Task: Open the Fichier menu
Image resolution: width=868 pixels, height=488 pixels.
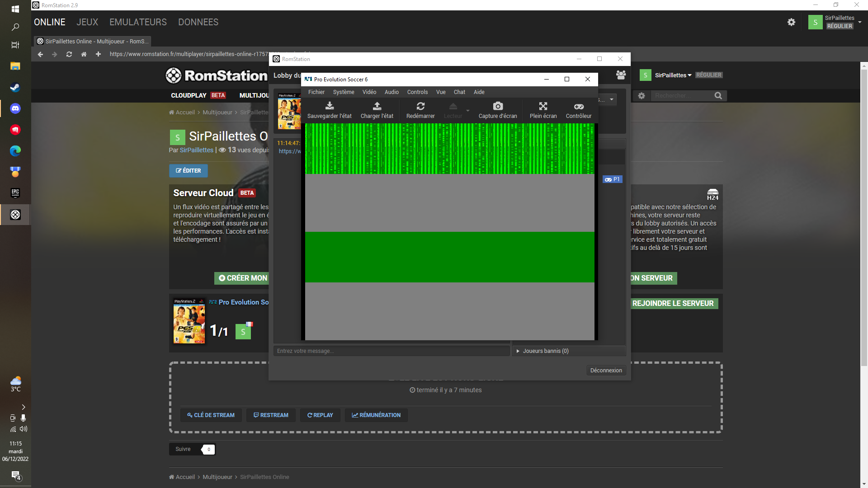Action: tap(316, 92)
